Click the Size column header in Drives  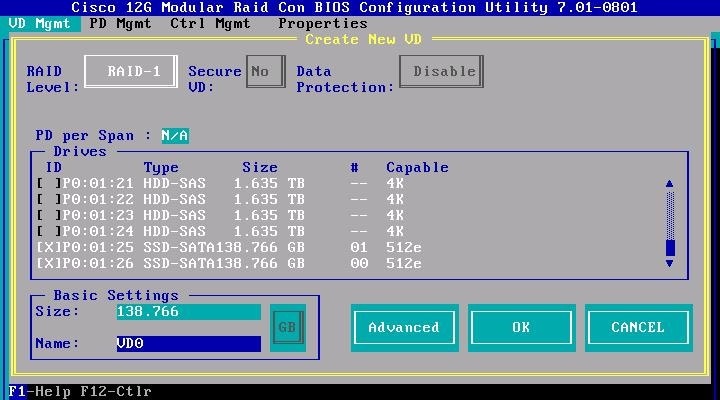(260, 168)
